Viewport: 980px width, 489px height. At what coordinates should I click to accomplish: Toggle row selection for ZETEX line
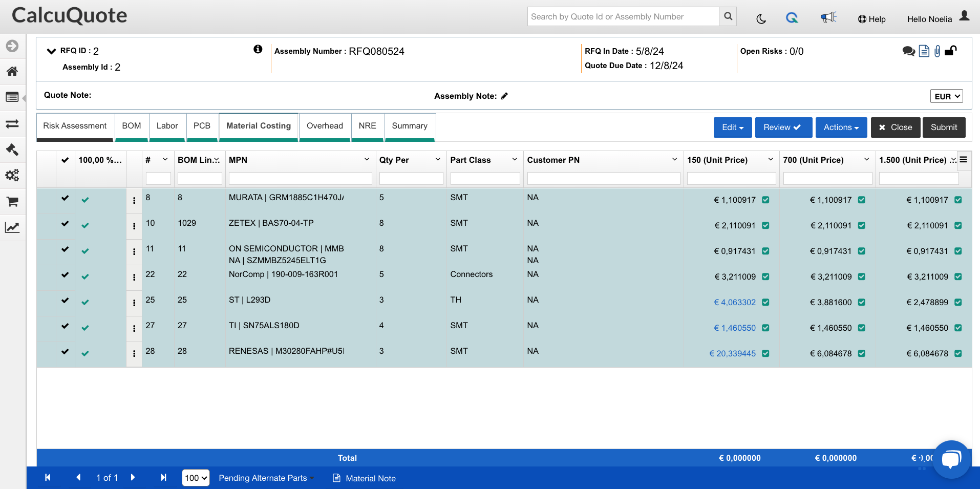click(65, 224)
